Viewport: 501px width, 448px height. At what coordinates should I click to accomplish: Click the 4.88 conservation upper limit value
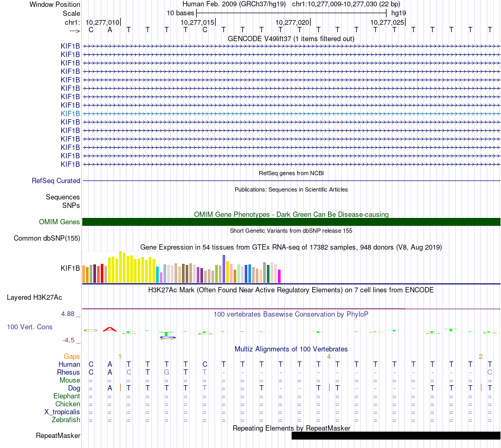tap(68, 314)
